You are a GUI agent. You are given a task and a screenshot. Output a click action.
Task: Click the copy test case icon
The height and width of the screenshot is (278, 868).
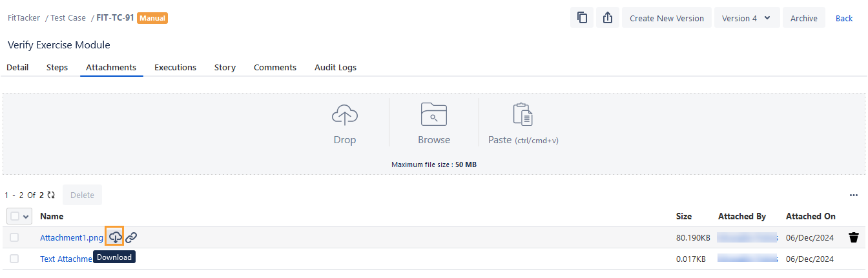pyautogui.click(x=582, y=18)
